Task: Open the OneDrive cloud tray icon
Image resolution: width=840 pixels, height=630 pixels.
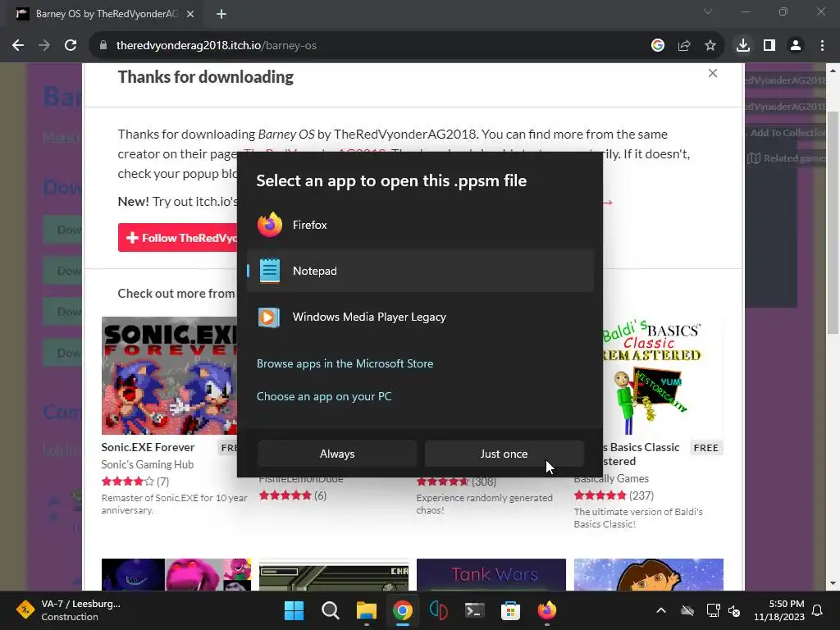Action: click(x=687, y=610)
